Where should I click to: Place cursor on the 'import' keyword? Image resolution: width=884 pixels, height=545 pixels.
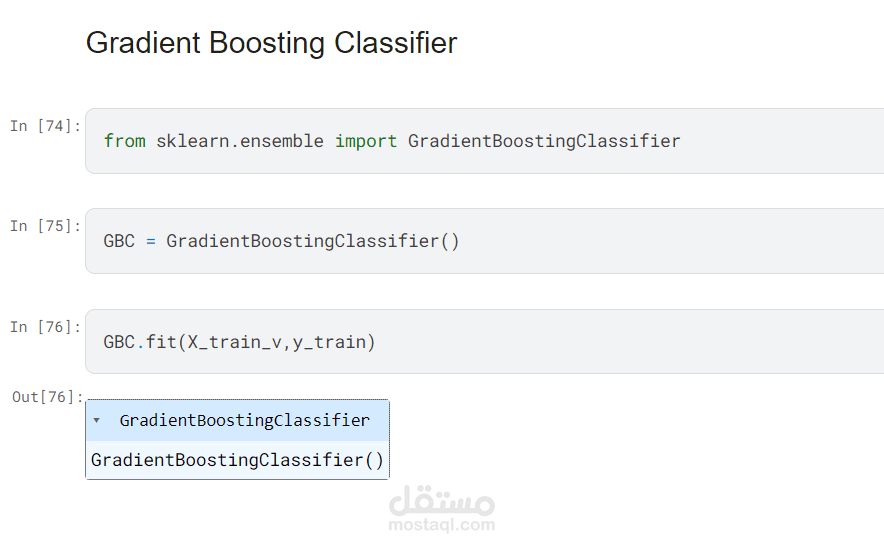(x=366, y=141)
